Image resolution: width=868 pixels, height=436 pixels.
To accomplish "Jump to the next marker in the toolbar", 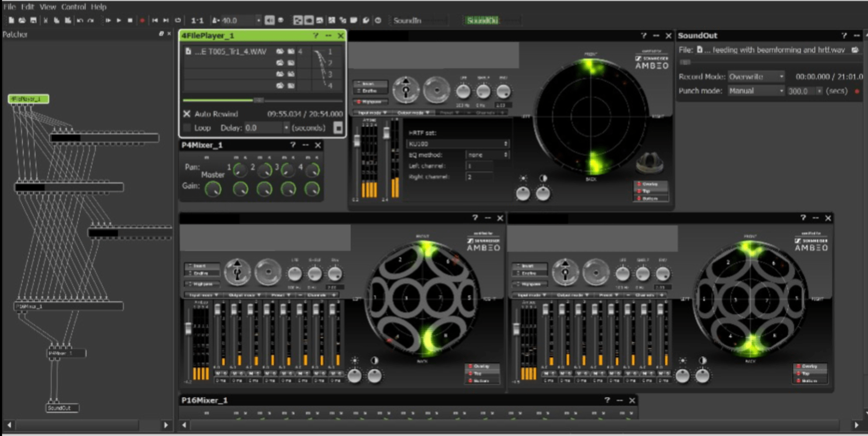I will click(166, 20).
